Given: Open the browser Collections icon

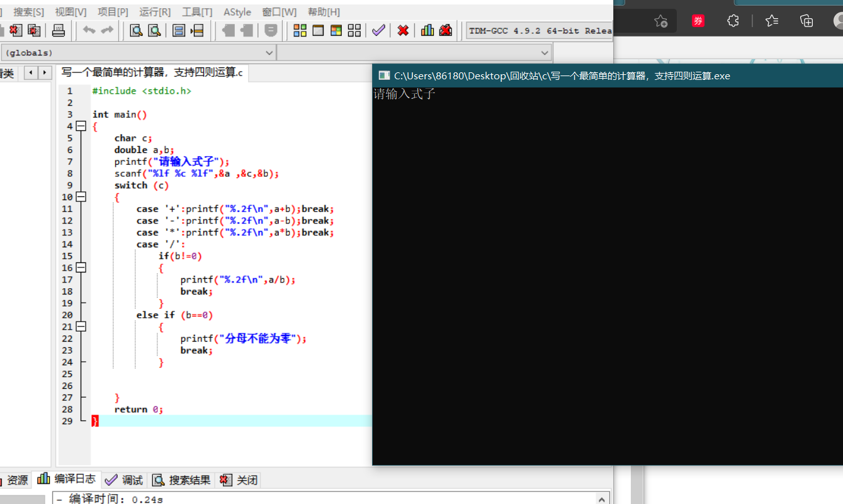Looking at the screenshot, I should pyautogui.click(x=806, y=21).
